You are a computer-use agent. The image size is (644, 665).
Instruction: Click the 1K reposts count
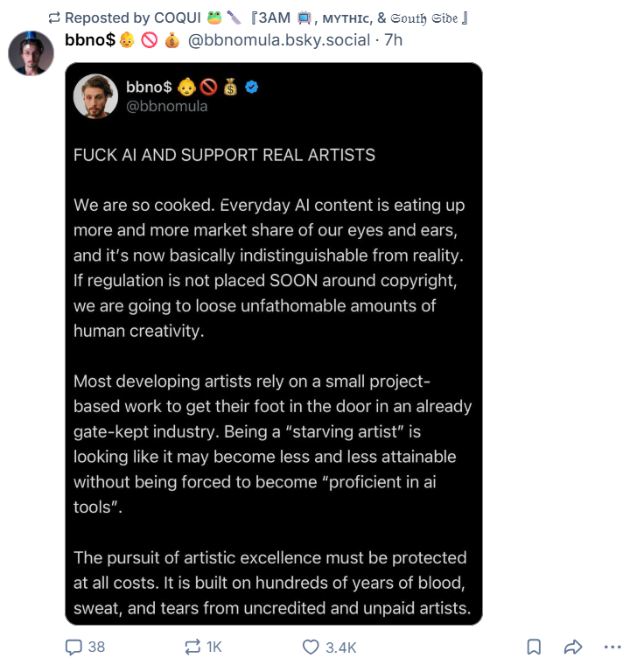click(214, 647)
